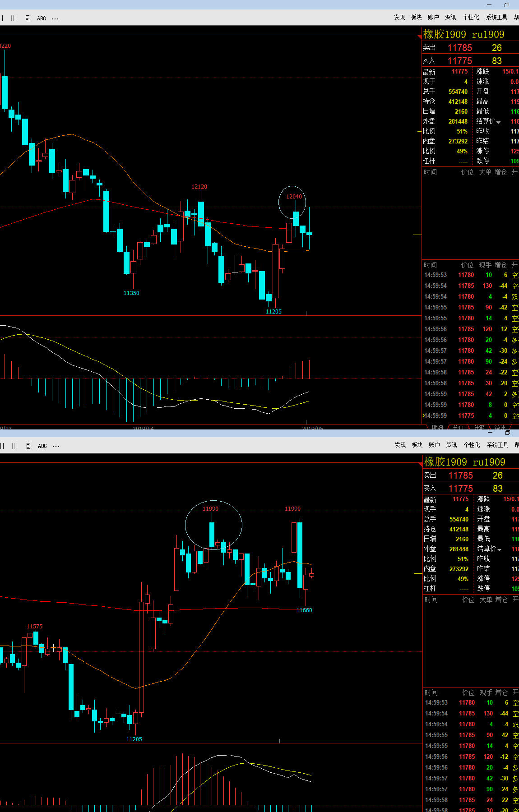Click the 卖出 11785 ask row in upper panel
This screenshot has width=519, height=812.
pyautogui.click(x=469, y=48)
